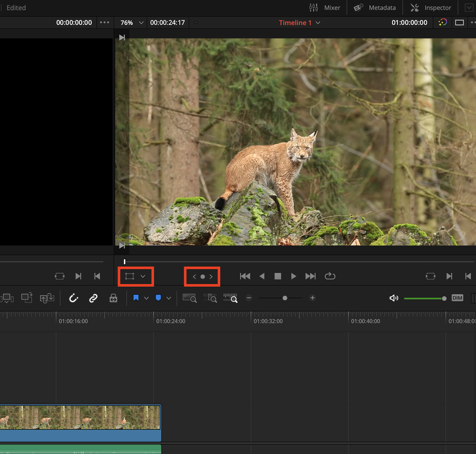Toggle linked selection chain icon
The width and height of the screenshot is (476, 454).
[x=93, y=298]
